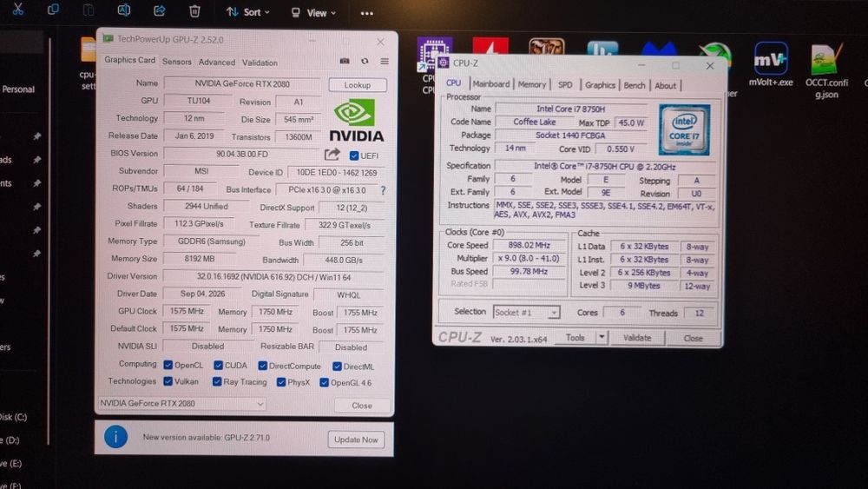868x489 pixels.
Task: Click the NVIDIA logo in GPU-Z
Action: [x=355, y=120]
